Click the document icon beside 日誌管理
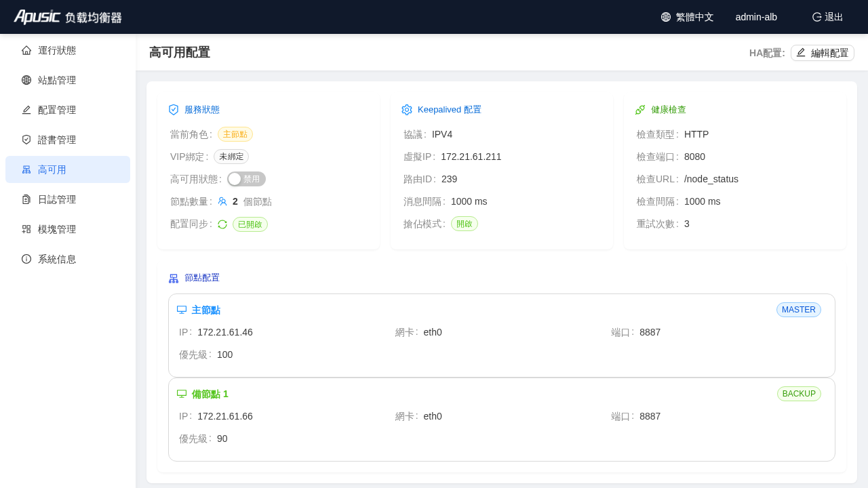The height and width of the screenshot is (488, 868). click(26, 199)
